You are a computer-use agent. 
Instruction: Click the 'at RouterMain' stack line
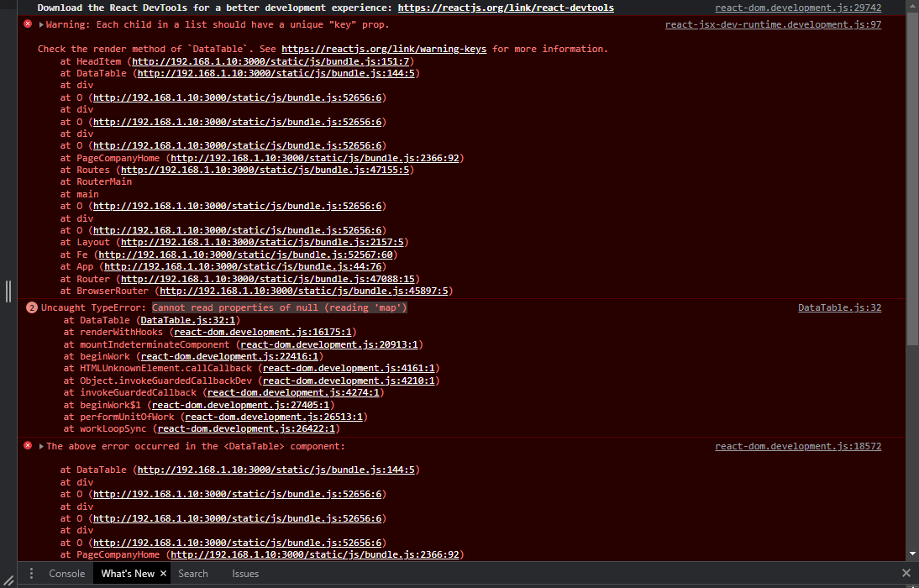[x=96, y=181]
